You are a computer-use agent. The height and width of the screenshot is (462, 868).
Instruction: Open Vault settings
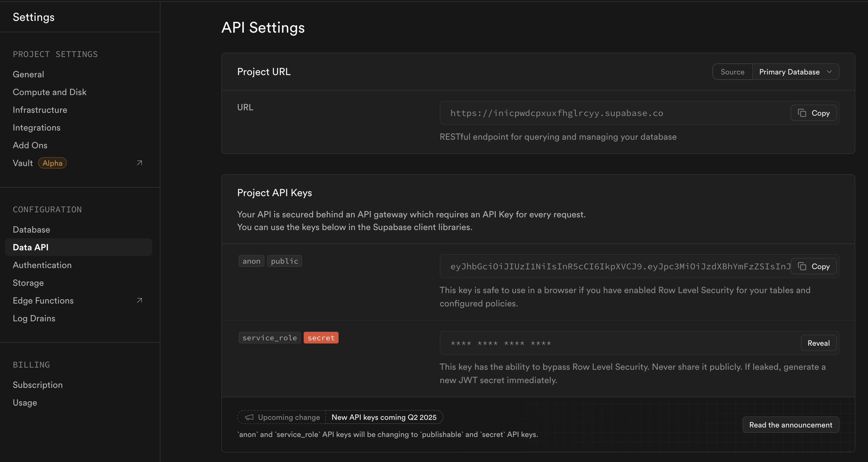[23, 163]
